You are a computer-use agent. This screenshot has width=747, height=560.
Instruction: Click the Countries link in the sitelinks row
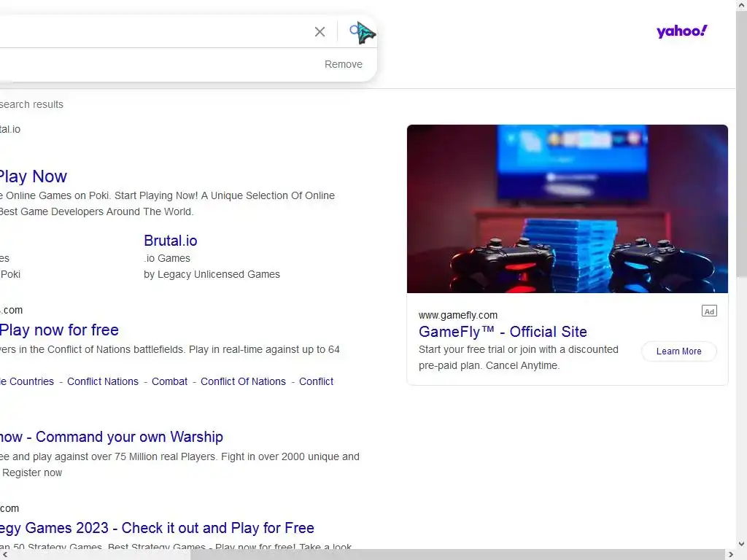coord(27,382)
